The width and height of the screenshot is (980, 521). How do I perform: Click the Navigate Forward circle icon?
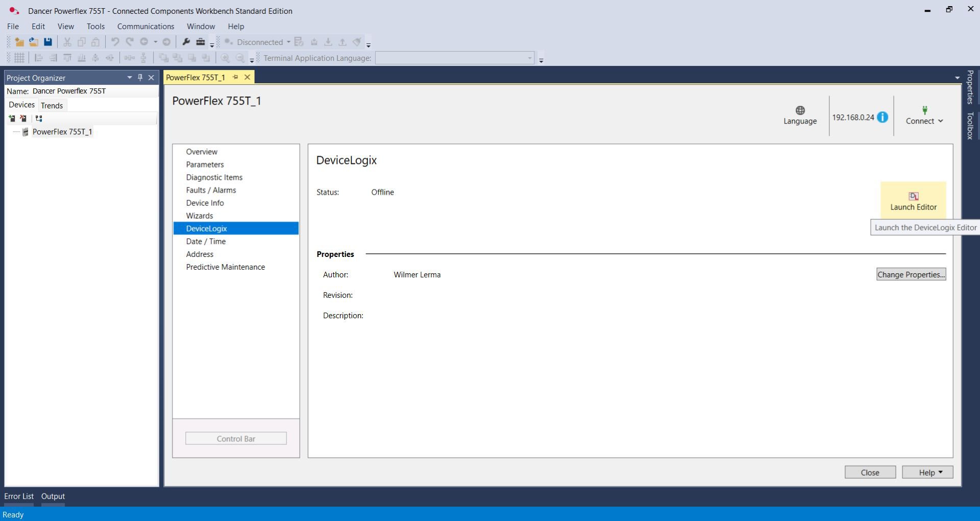(x=166, y=42)
